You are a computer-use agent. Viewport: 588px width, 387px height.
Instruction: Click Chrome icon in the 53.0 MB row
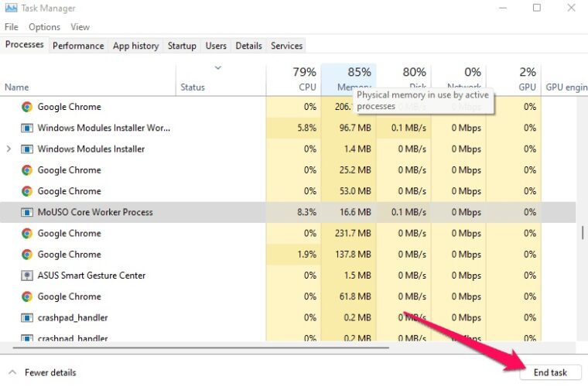pyautogui.click(x=26, y=191)
